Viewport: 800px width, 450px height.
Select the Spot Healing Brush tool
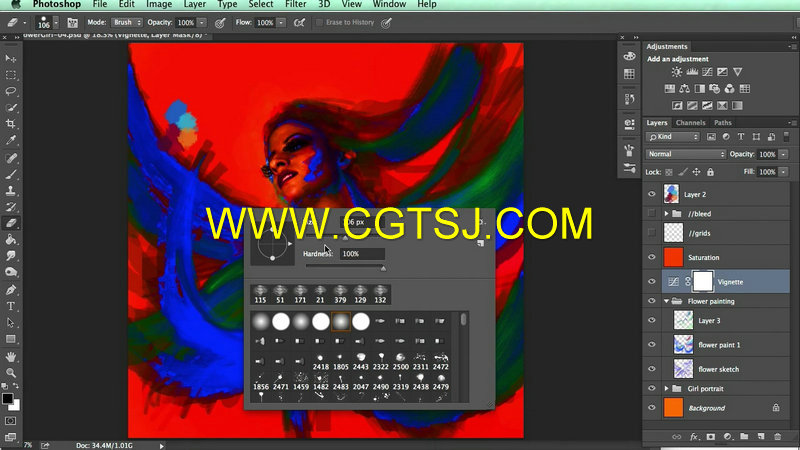[x=11, y=158]
